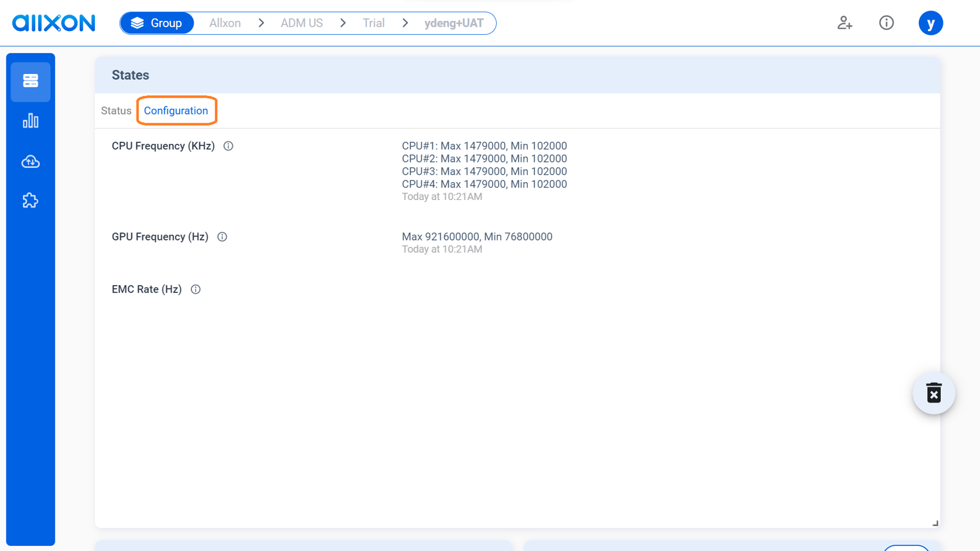Click the Group scope button
Image resolution: width=980 pixels, height=551 pixels.
pyautogui.click(x=157, y=23)
